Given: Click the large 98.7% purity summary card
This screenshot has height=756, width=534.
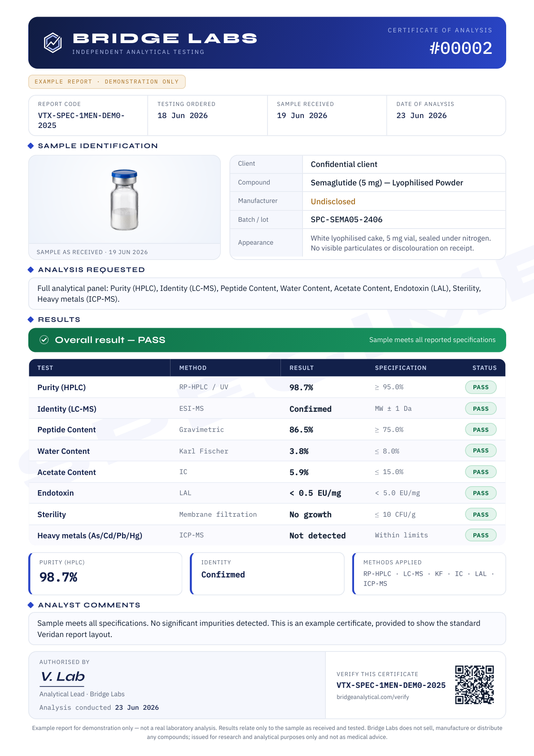Looking at the screenshot, I should (105, 574).
